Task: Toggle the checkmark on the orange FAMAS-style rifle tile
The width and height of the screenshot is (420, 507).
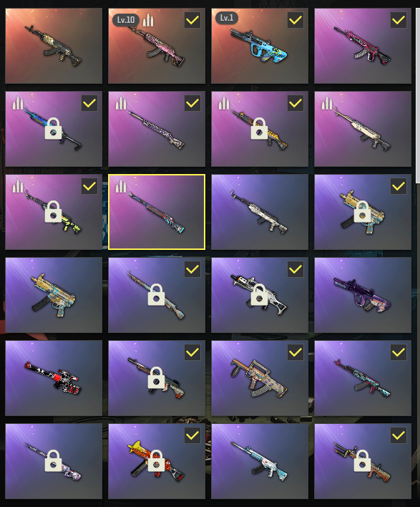Action: click(x=296, y=352)
